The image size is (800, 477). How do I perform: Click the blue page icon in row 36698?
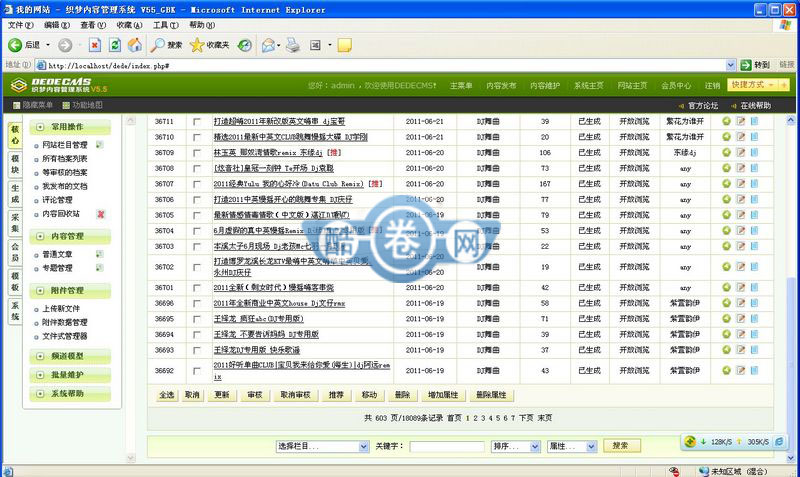pos(755,303)
